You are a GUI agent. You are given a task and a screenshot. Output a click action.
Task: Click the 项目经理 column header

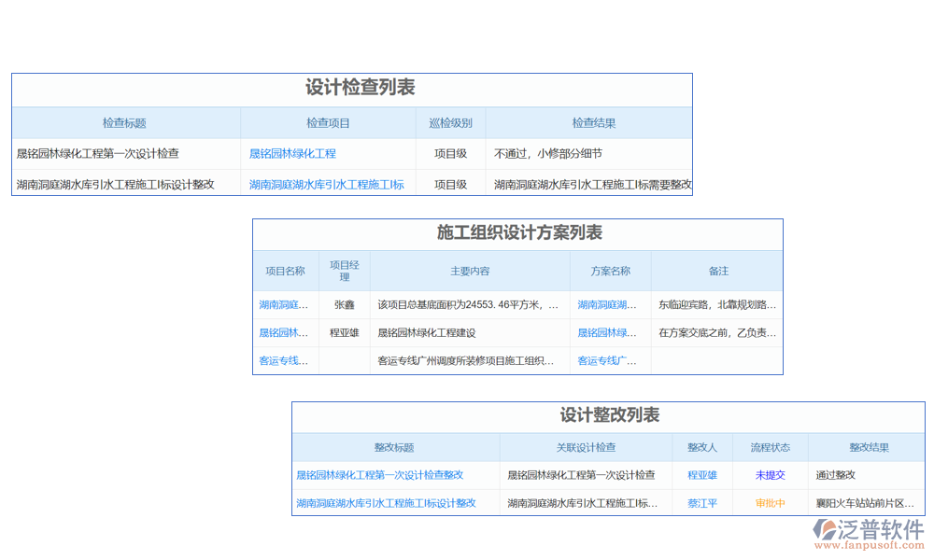pyautogui.click(x=344, y=271)
